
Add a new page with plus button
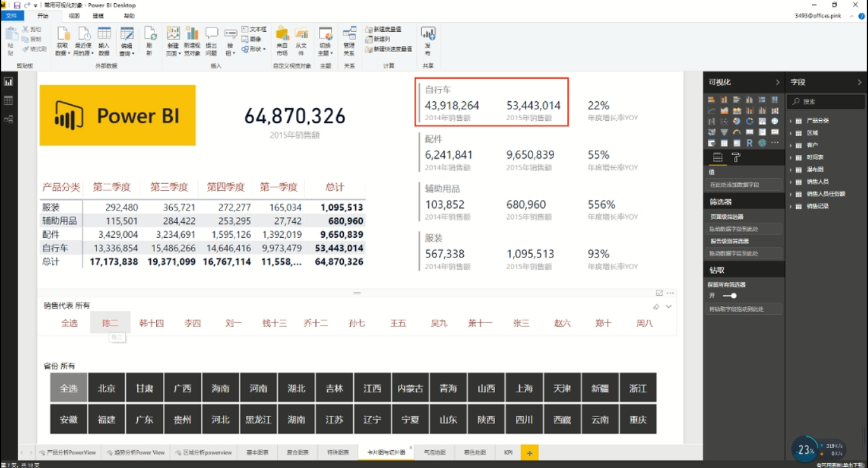pos(530,453)
